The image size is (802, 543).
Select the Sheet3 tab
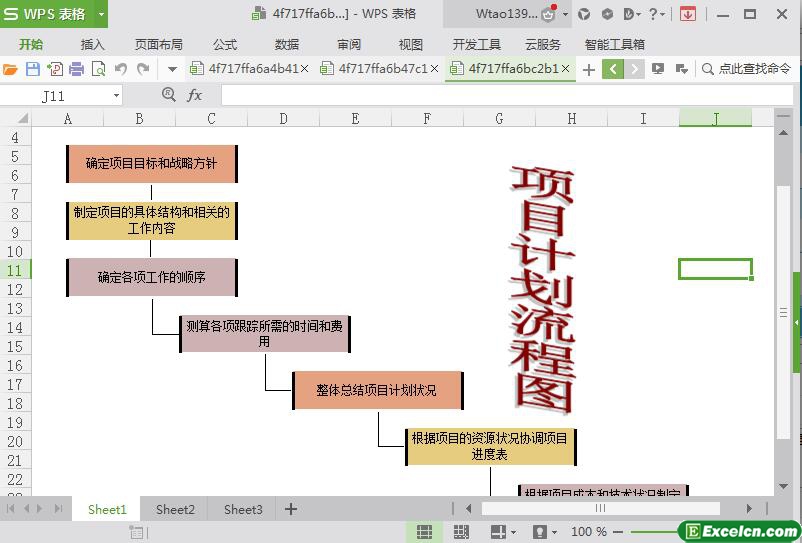(x=243, y=509)
